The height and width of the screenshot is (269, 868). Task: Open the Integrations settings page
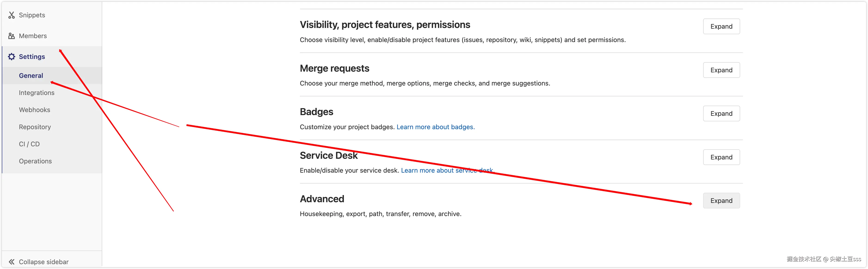36,93
